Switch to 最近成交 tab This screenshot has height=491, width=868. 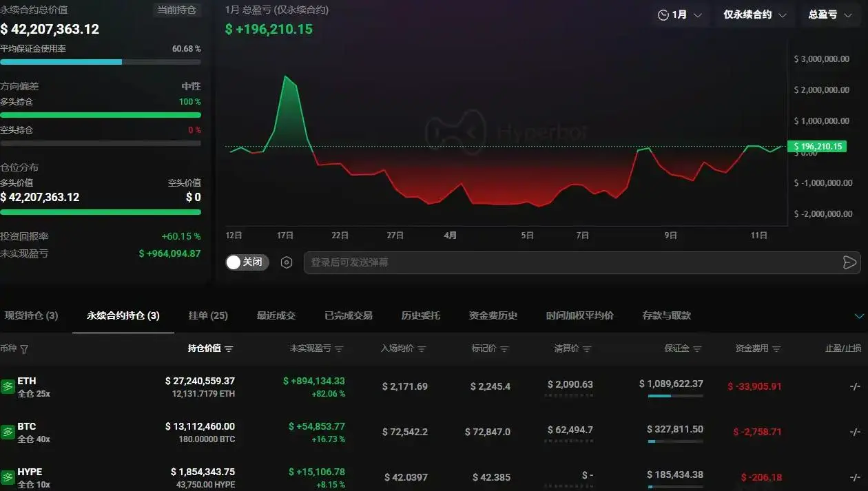pos(276,315)
